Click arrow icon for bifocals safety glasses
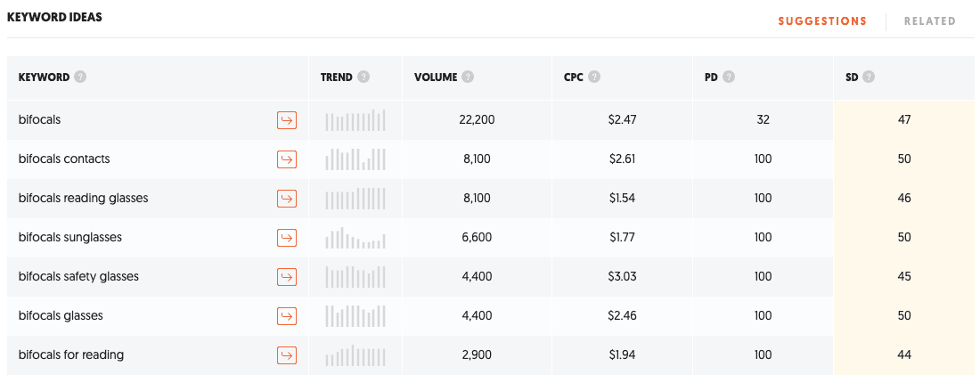This screenshot has height=383, width=980. [287, 277]
